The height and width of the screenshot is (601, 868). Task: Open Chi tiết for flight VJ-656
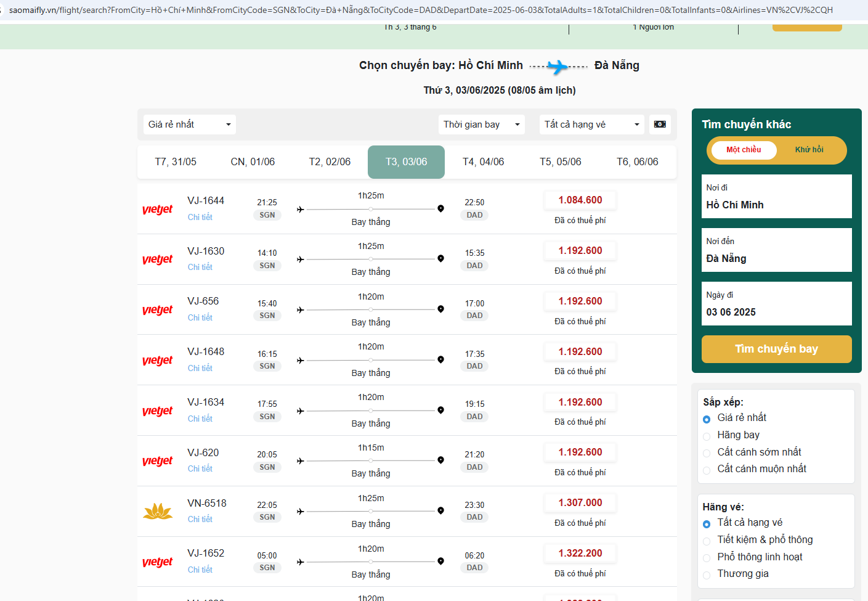[x=200, y=317]
